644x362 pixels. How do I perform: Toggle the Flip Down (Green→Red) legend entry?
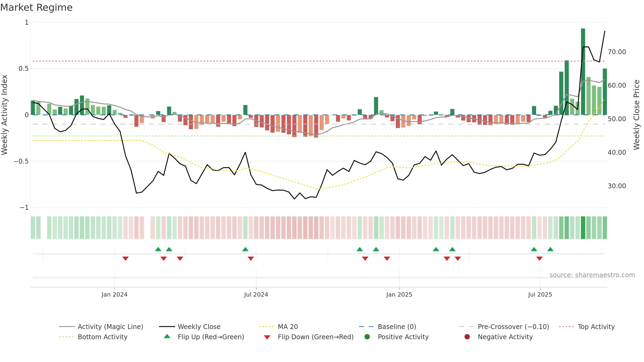pos(309,337)
